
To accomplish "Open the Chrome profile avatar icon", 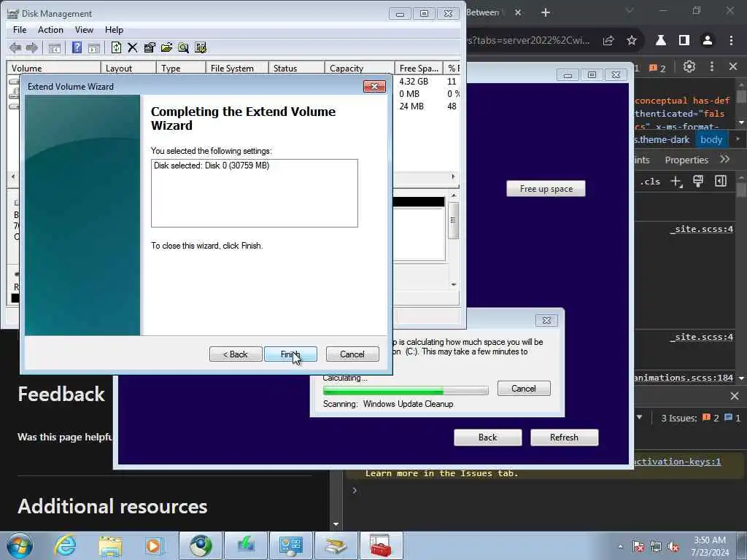I will coord(708,41).
